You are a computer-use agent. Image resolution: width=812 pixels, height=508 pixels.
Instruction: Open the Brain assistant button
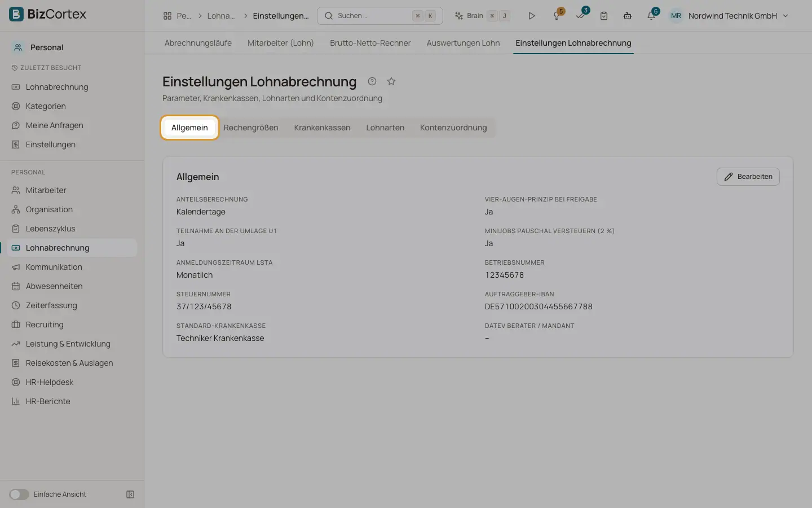pos(483,16)
